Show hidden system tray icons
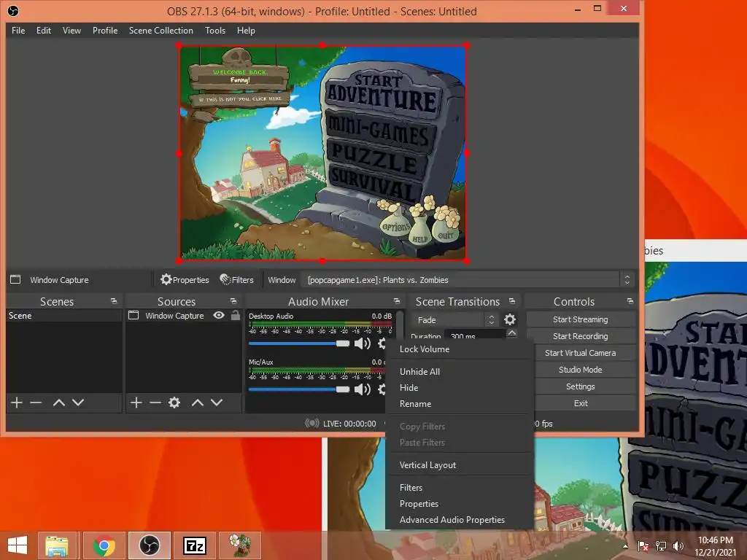 click(625, 546)
